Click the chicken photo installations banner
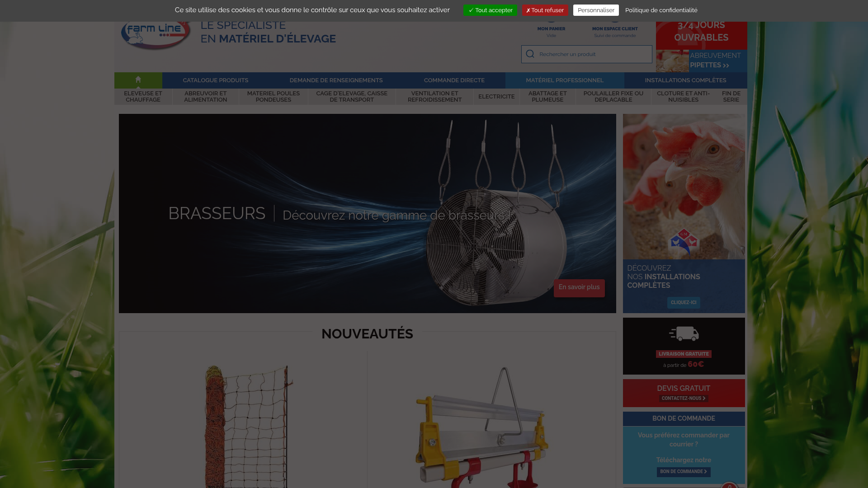This screenshot has height=488, width=868. 684,186
